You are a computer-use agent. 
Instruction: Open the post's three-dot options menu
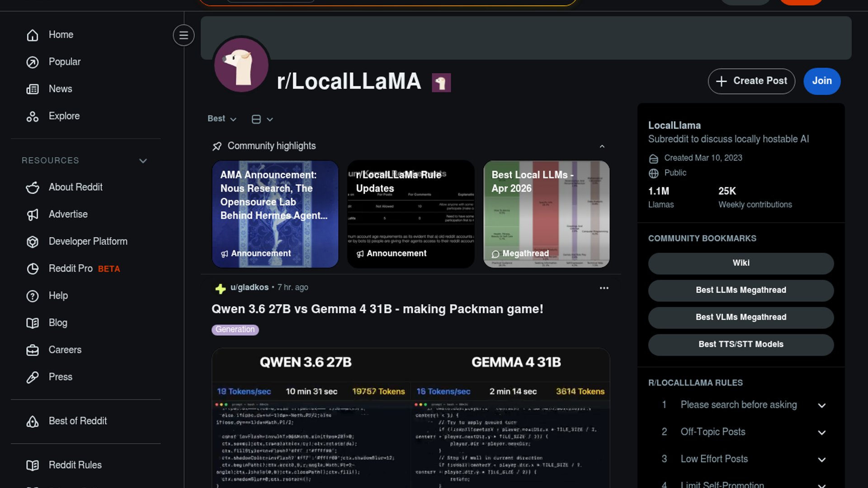(604, 288)
